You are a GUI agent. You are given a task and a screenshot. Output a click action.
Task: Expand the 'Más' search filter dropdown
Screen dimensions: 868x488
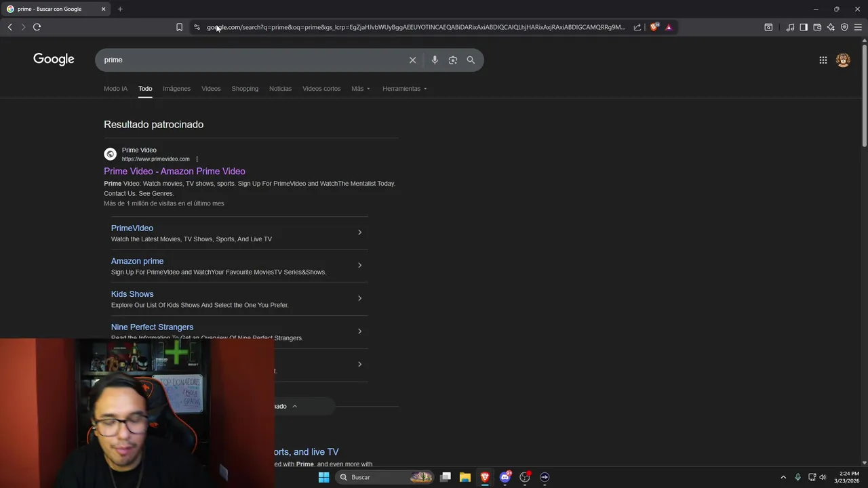361,89
